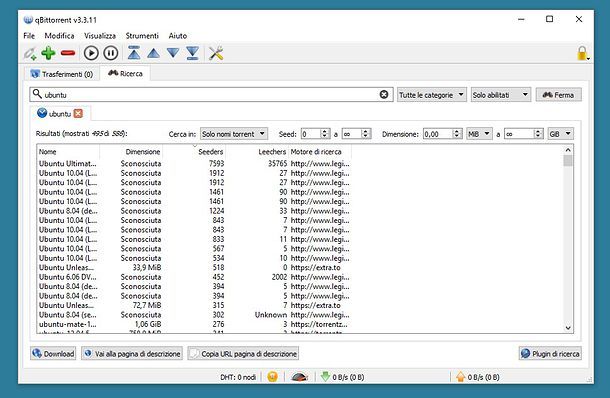Image resolution: width=610 pixels, height=398 pixels.
Task: Click the add torrent link icon
Action: pos(30,53)
